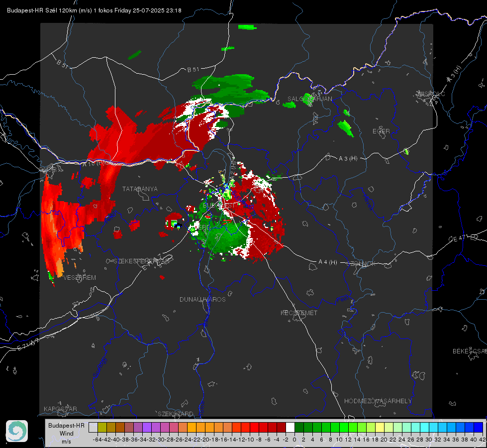The image size is (487, 448).
Task: Click the -30 value on the legend scale
Action: click(160, 440)
